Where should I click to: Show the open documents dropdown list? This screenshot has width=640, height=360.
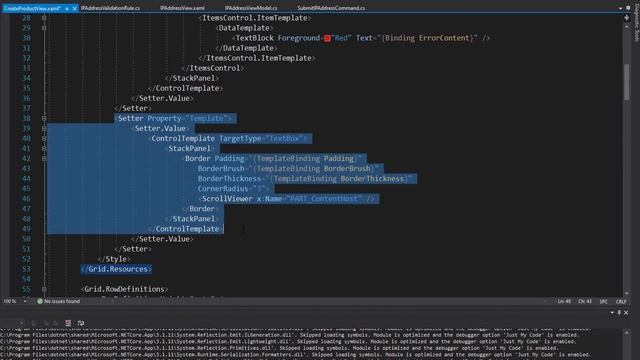(620, 8)
